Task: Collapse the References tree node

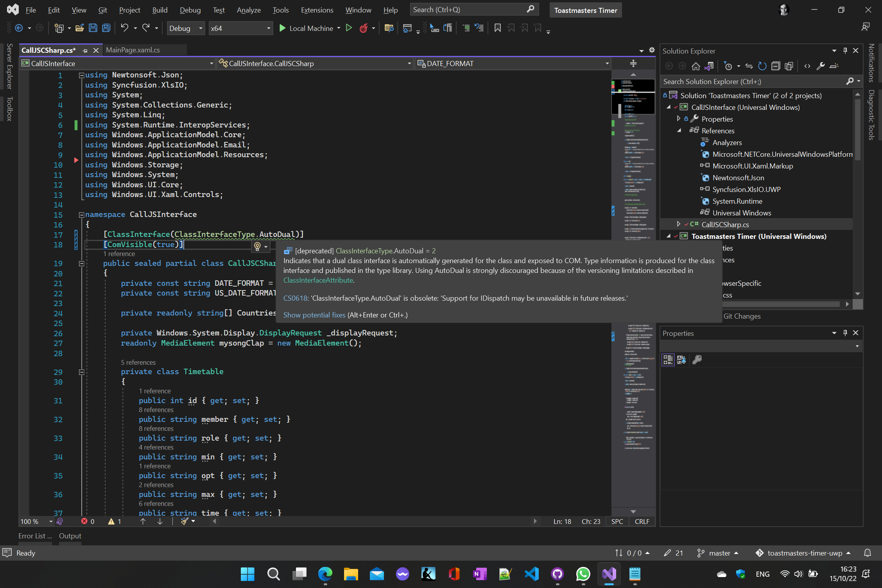Action: coord(680,131)
